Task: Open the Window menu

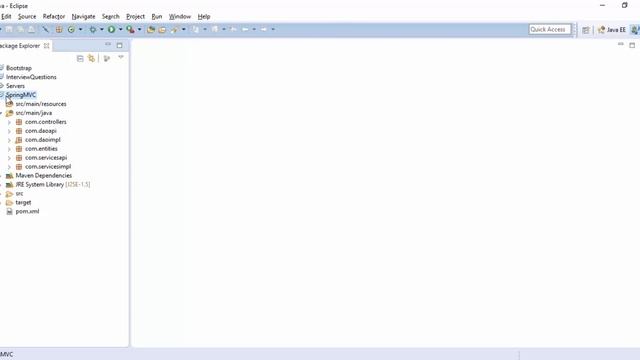Action: pos(180,16)
